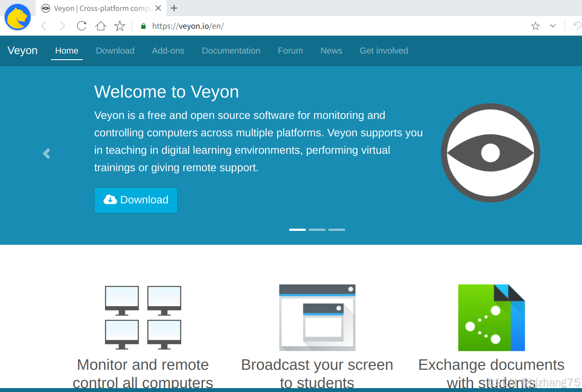Click the broadcast screen windows icon

click(317, 318)
